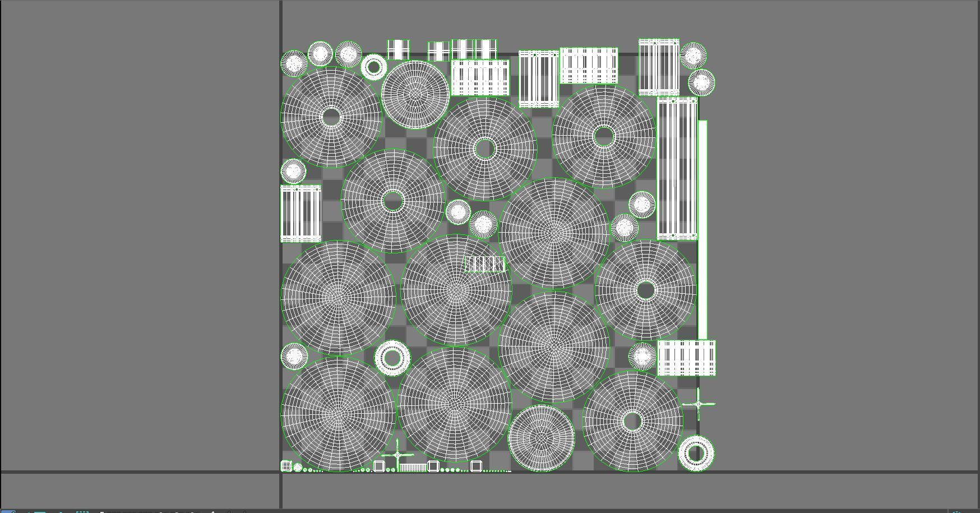Select the tall thin solid vertical UV strip
980x513 pixels.
pos(702,229)
